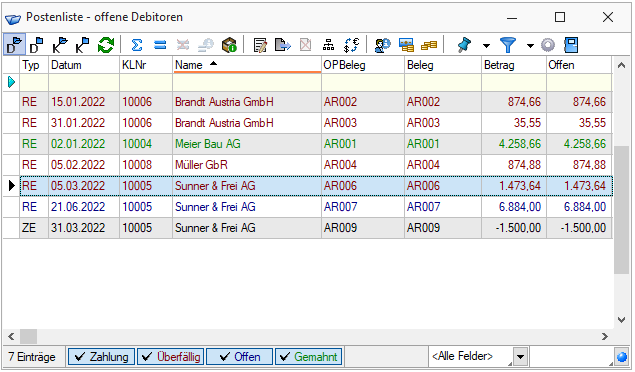Click the blue book layout icon
The width and height of the screenshot is (635, 372).
click(571, 45)
